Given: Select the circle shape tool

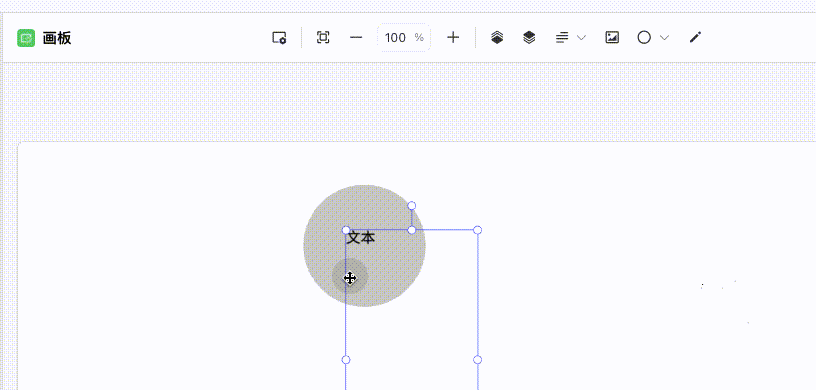Looking at the screenshot, I should point(644,37).
